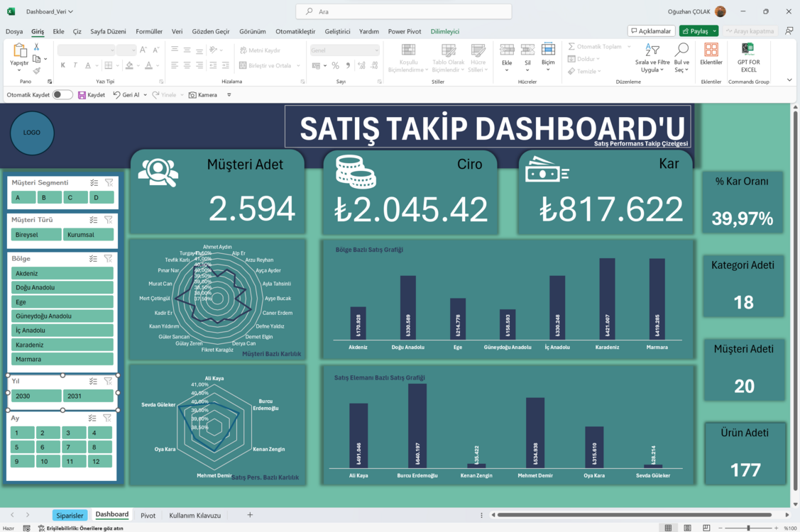Viewport: 800px width, 532px height.
Task: Open copy options dropdown arrow
Action: 45,59
